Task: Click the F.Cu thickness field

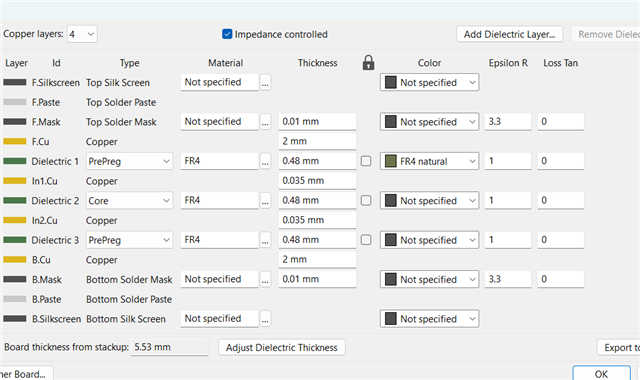Action: tap(317, 141)
